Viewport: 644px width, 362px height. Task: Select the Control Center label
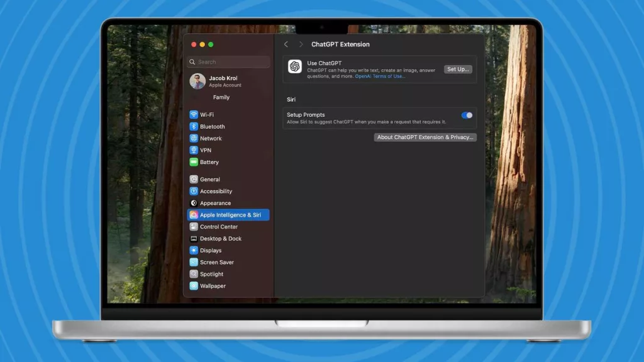click(219, 226)
